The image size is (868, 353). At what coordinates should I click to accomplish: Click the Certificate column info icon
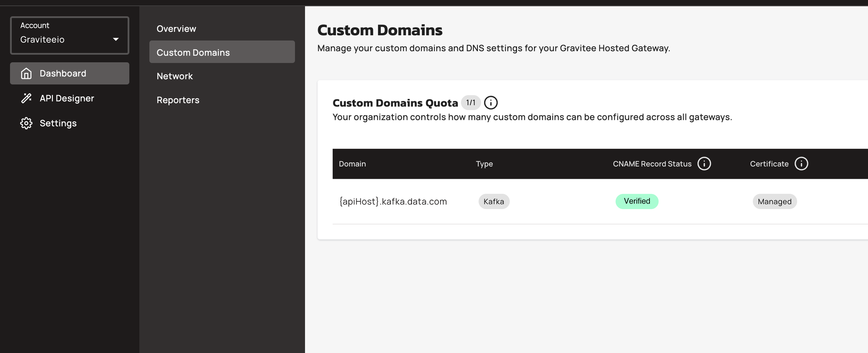(801, 163)
